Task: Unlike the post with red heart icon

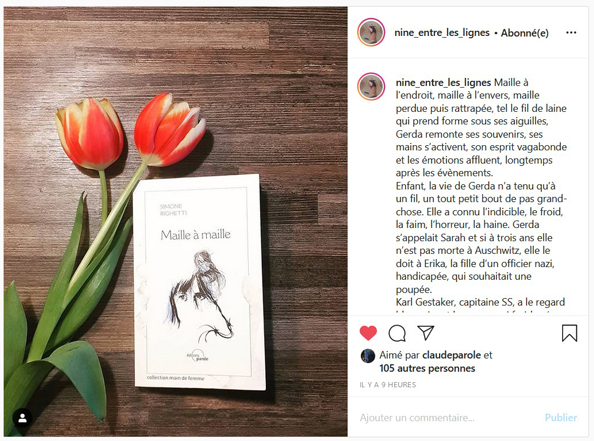Action: coord(368,333)
